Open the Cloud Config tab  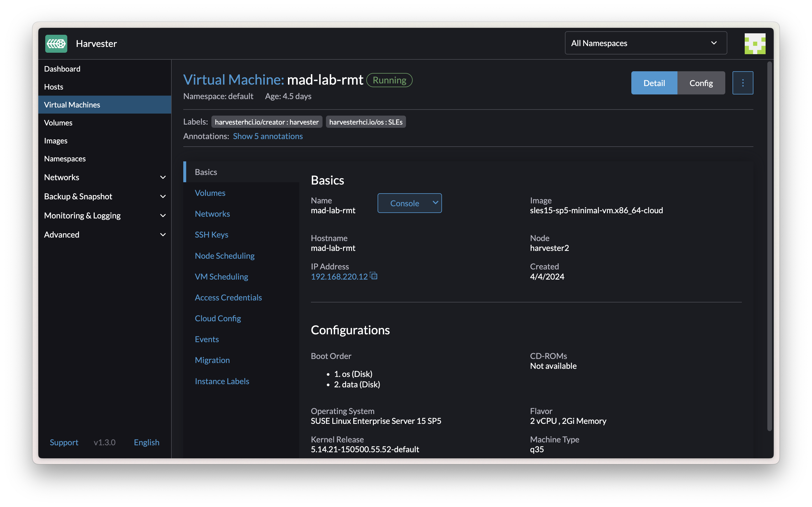[218, 318]
